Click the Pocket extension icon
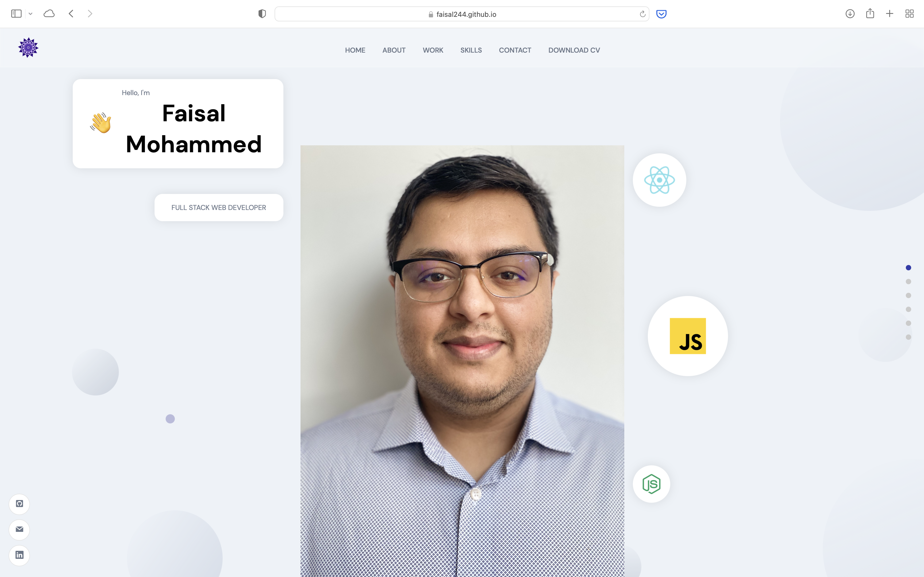The height and width of the screenshot is (577, 924). point(661,14)
